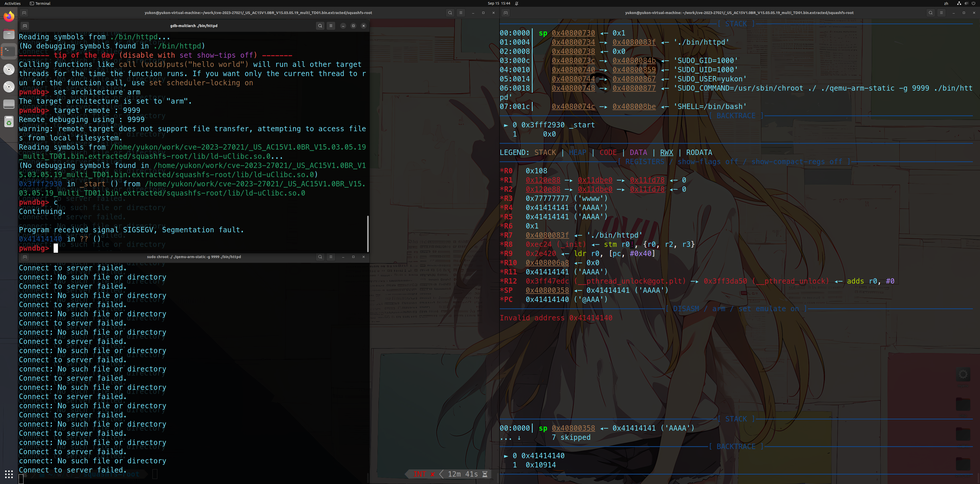This screenshot has width=980, height=484.
Task: Open the power icon in the top bar
Action: 974,3
